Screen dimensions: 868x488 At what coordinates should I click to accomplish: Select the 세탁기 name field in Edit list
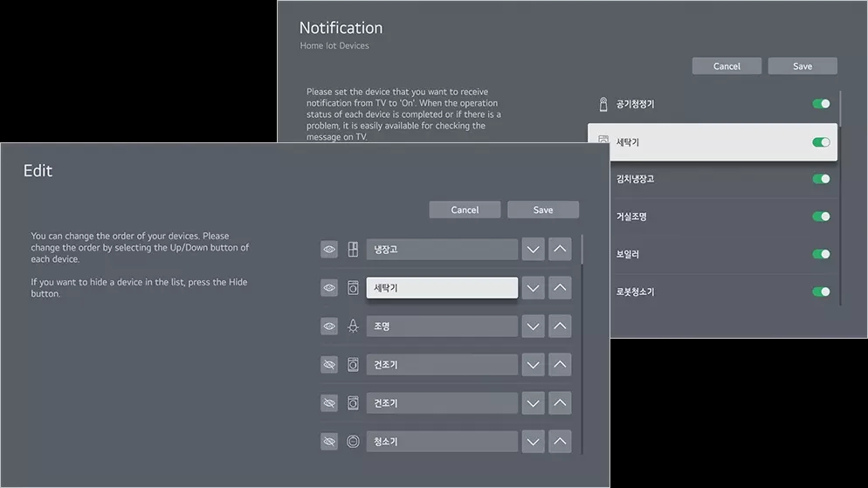point(442,288)
